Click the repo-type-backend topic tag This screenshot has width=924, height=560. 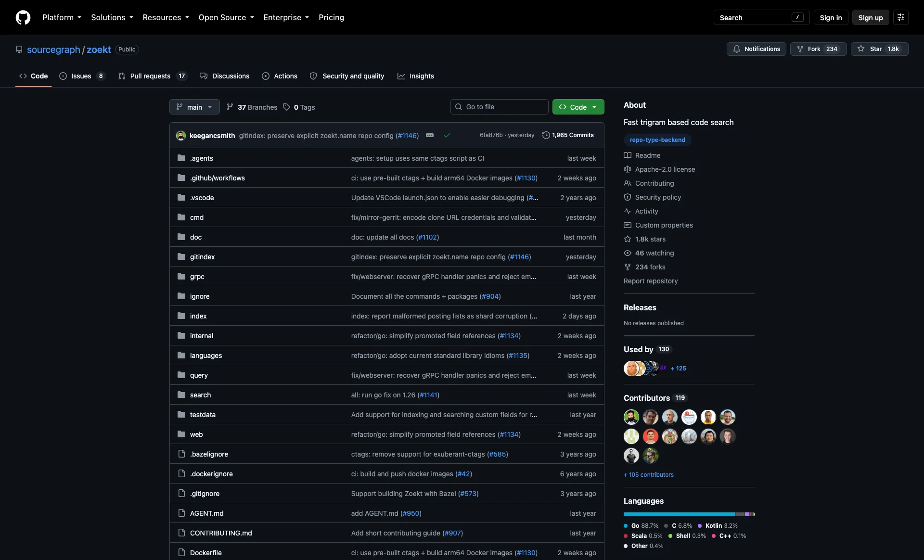657,140
